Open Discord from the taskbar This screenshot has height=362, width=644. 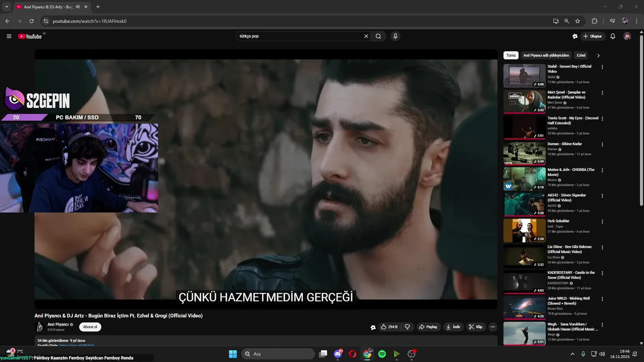click(338, 354)
